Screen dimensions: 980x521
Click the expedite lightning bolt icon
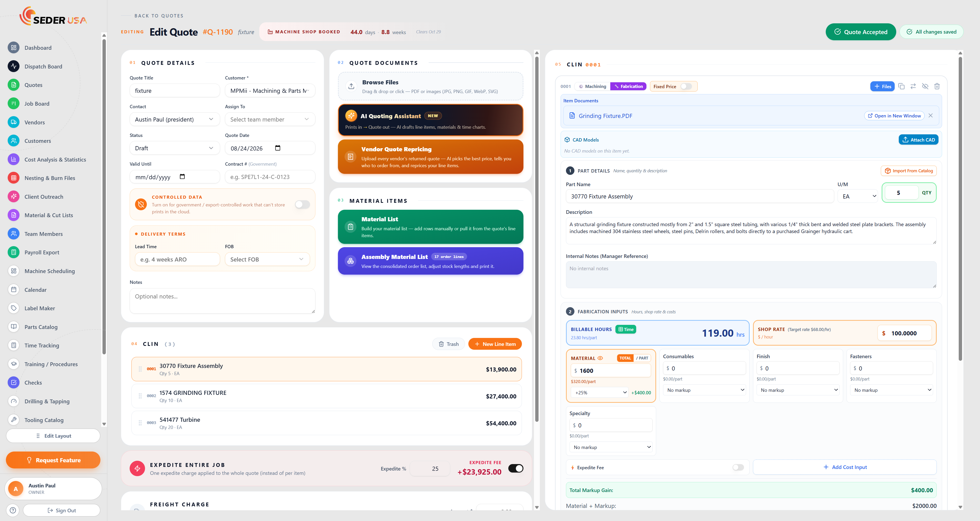[x=137, y=468]
